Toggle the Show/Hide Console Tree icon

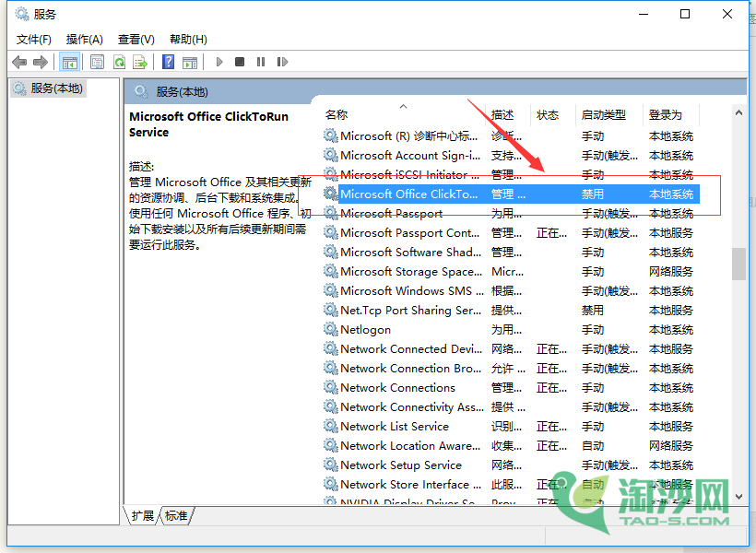pos(70,62)
